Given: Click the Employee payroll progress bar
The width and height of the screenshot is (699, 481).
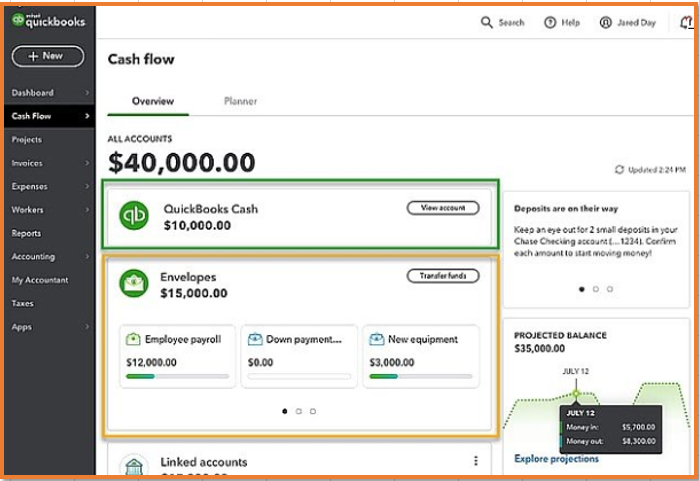Looking at the screenshot, I should pos(177,376).
